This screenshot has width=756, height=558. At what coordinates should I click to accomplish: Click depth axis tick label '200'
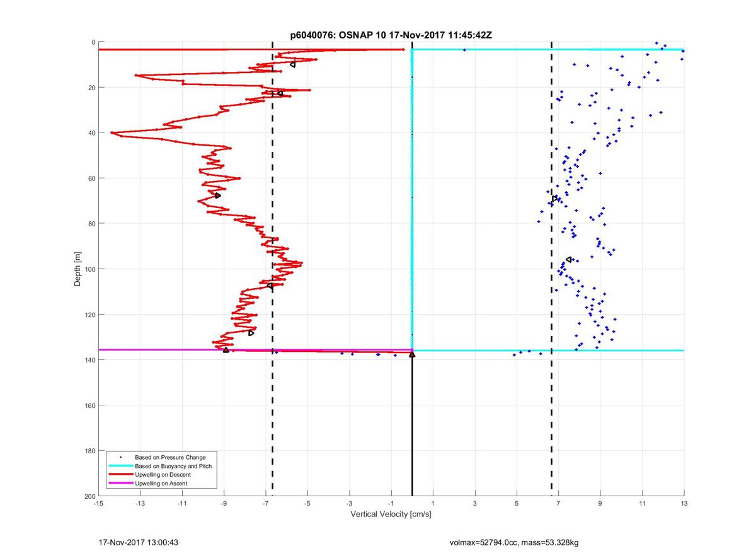pos(90,496)
